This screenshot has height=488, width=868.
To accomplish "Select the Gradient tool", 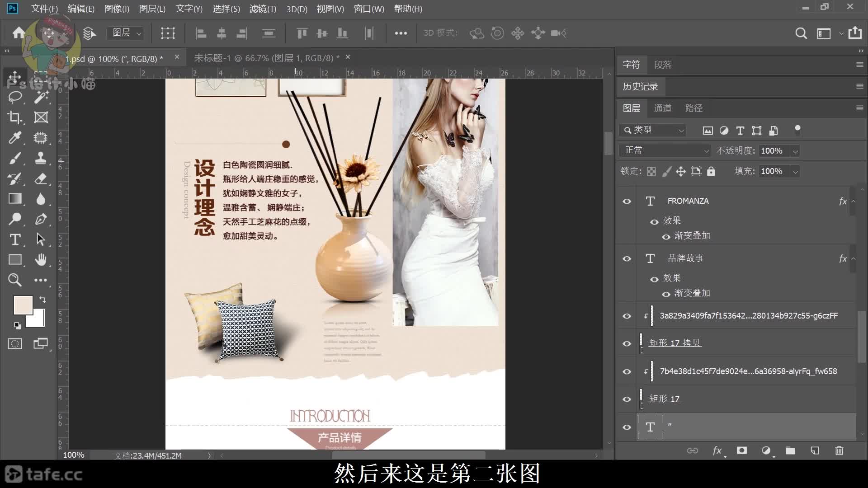I will [15, 199].
